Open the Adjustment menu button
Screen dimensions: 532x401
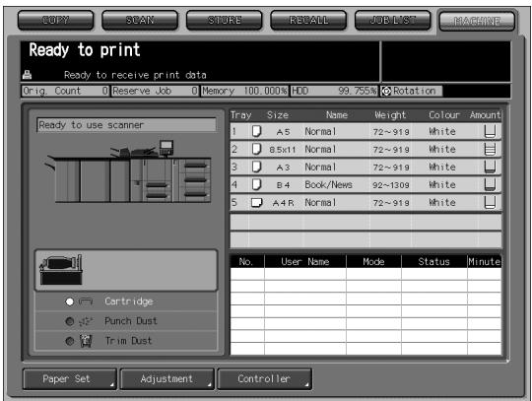[x=167, y=379]
